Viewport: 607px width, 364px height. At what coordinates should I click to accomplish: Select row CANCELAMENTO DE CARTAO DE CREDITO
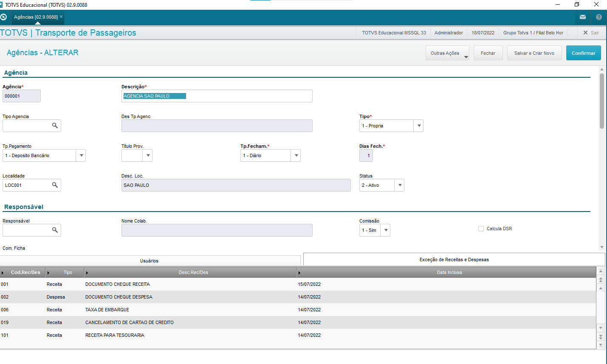(x=298, y=322)
